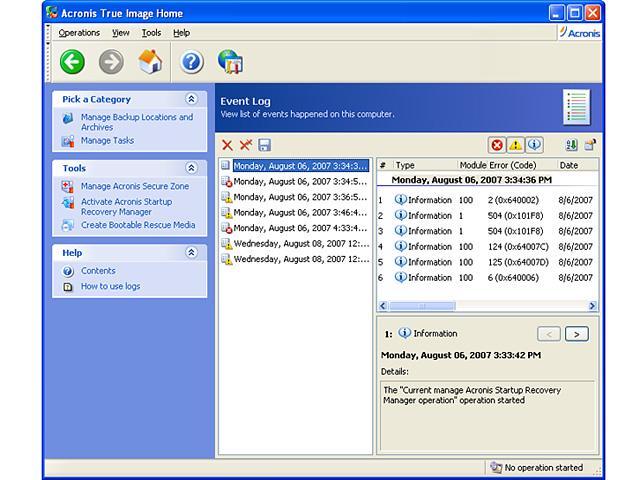
Task: Click the sort columns icon
Action: point(571,145)
